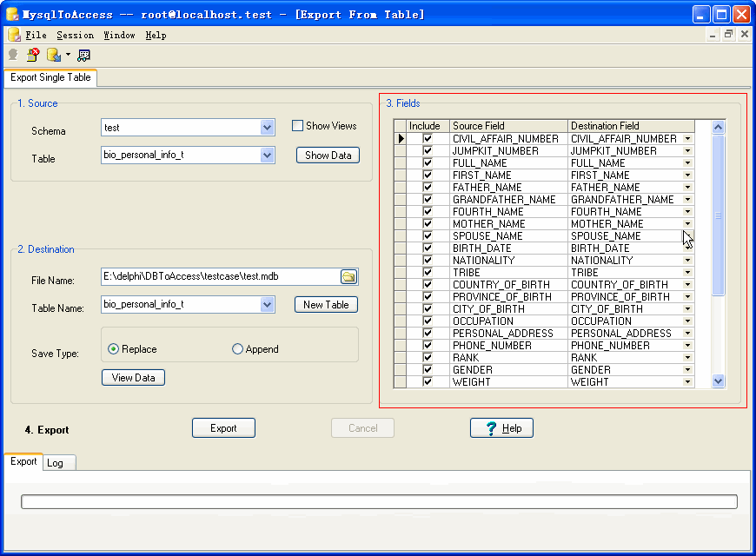Select the Export Single Table tab
Viewport: 756px width, 556px height.
coord(50,77)
